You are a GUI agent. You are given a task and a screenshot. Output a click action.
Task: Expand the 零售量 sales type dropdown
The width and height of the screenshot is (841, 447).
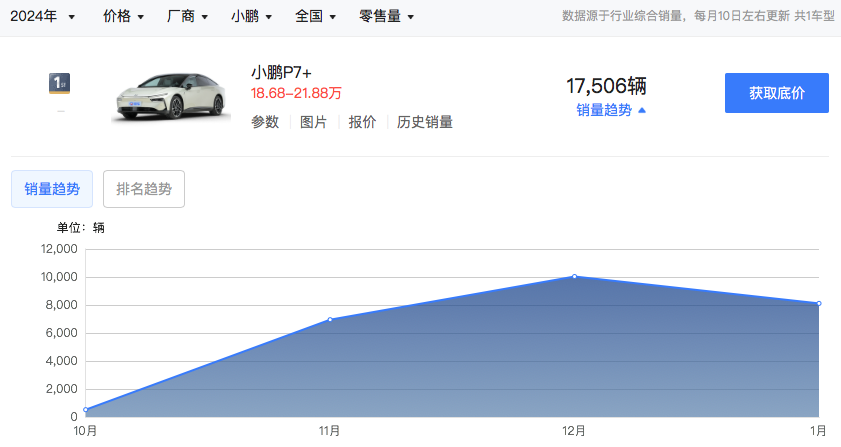(x=386, y=17)
